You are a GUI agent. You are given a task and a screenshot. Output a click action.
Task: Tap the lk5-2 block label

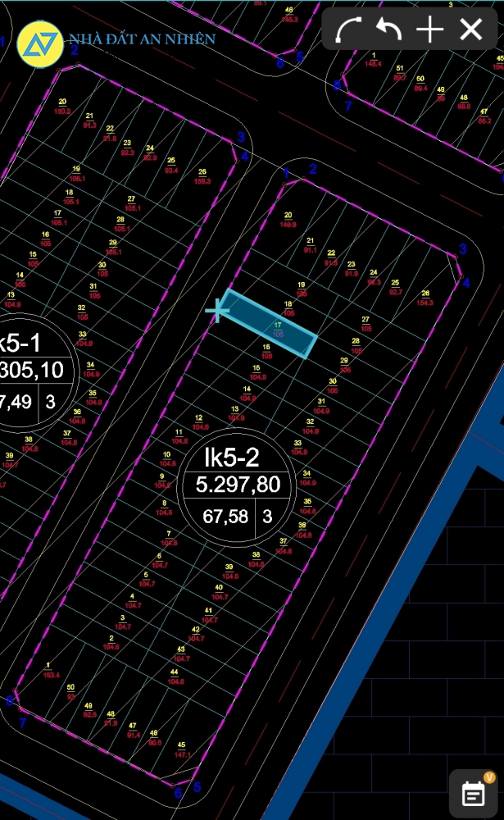pyautogui.click(x=231, y=457)
